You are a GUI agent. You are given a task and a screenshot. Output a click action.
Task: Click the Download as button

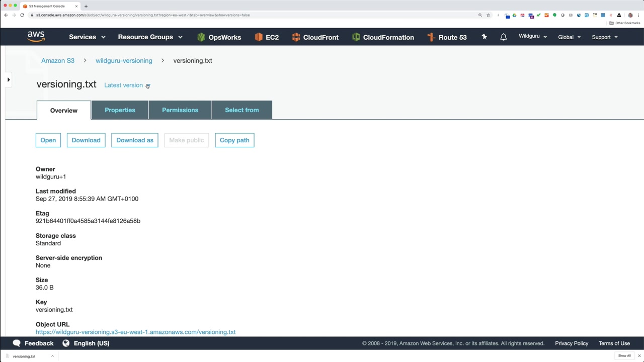[x=135, y=140]
